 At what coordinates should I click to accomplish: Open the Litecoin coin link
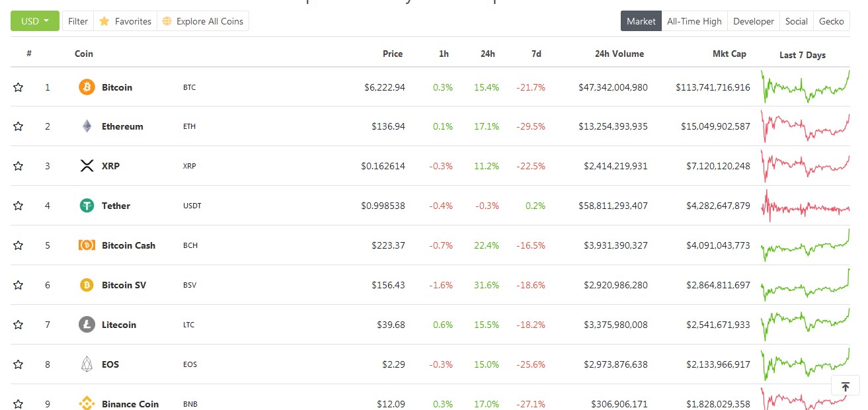119,325
